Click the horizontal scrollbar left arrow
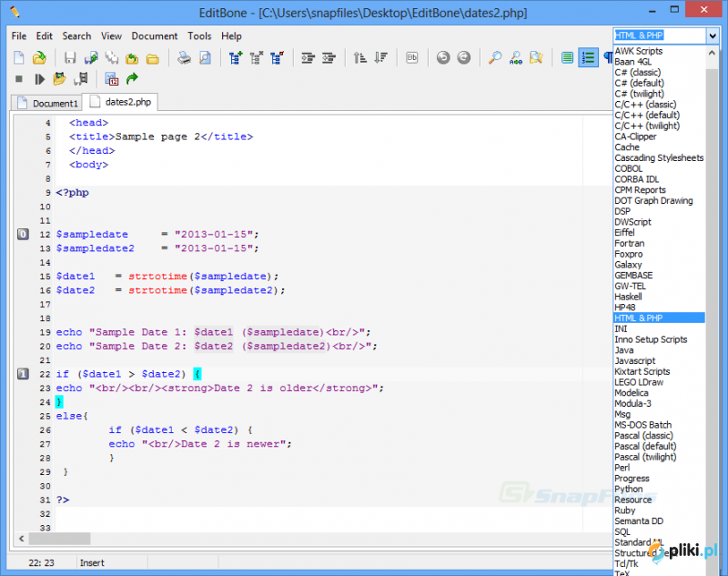 pyautogui.click(x=21, y=539)
